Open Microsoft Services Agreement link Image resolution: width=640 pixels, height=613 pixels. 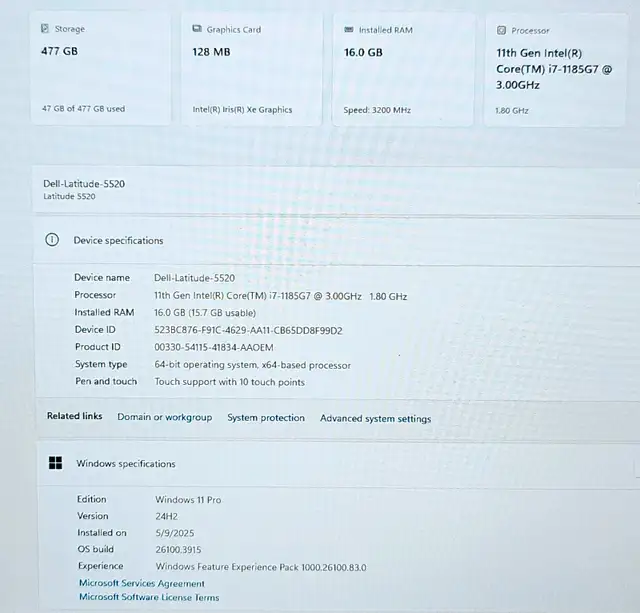pos(142,583)
